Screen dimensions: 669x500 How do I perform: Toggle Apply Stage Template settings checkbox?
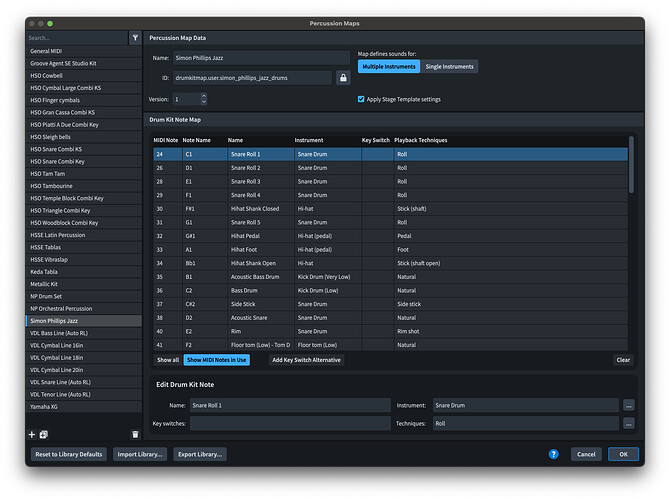pyautogui.click(x=361, y=99)
